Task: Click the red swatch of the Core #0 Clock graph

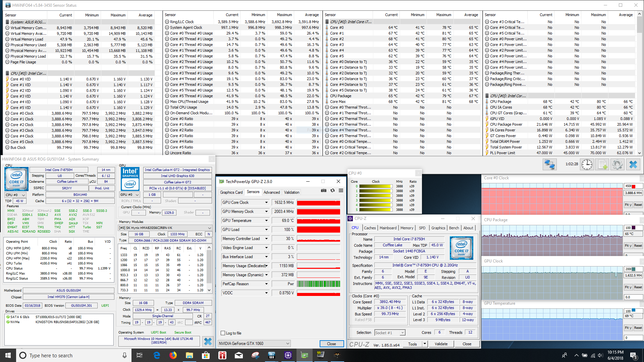Action: coord(634,186)
